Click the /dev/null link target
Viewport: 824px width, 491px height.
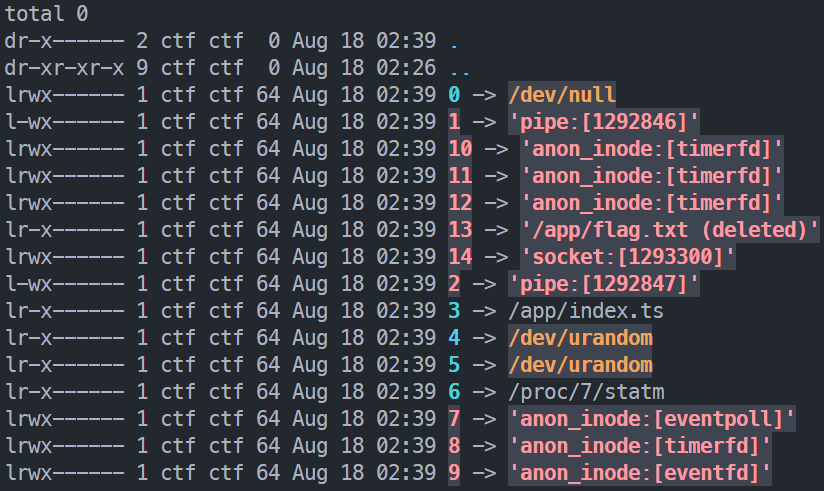[x=562, y=95]
